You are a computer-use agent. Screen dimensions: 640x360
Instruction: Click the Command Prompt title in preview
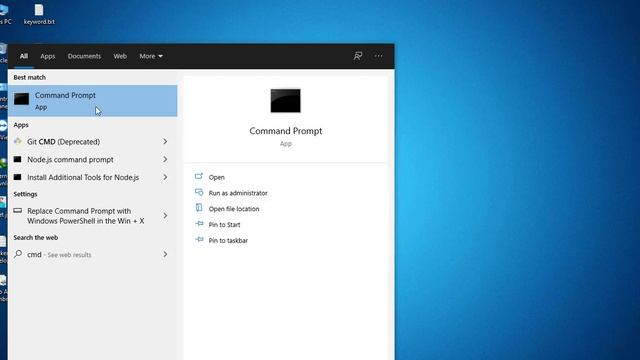point(286,131)
